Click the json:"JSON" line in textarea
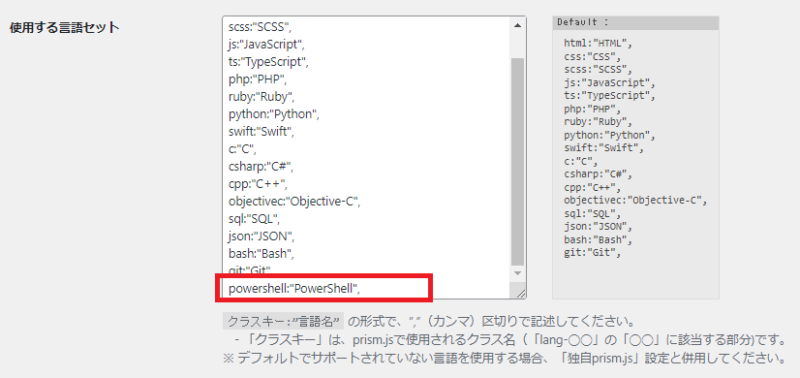The image size is (800, 378). 262,237
